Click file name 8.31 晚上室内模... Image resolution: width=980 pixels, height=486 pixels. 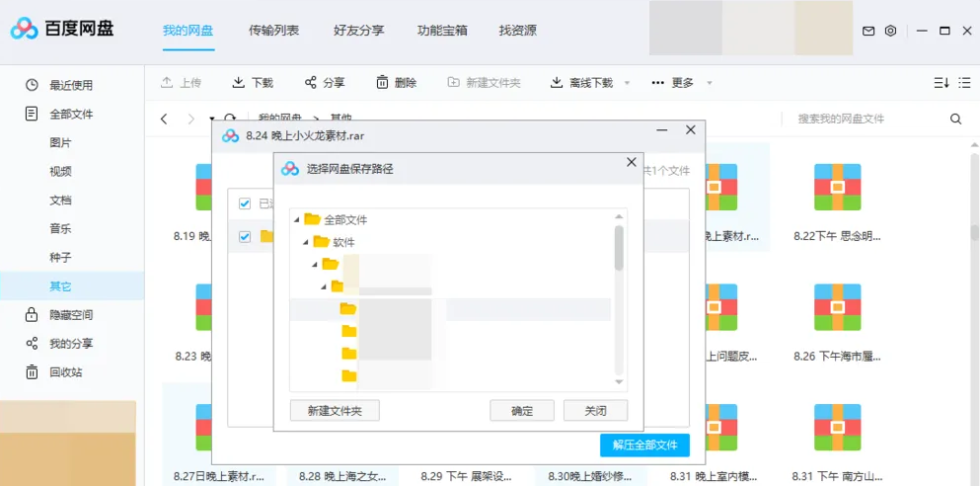tap(715, 477)
